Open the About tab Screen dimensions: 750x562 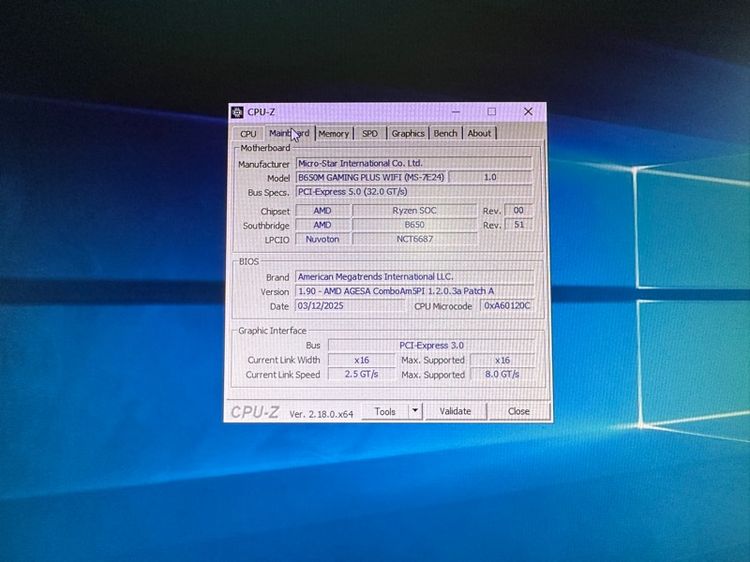pos(479,133)
